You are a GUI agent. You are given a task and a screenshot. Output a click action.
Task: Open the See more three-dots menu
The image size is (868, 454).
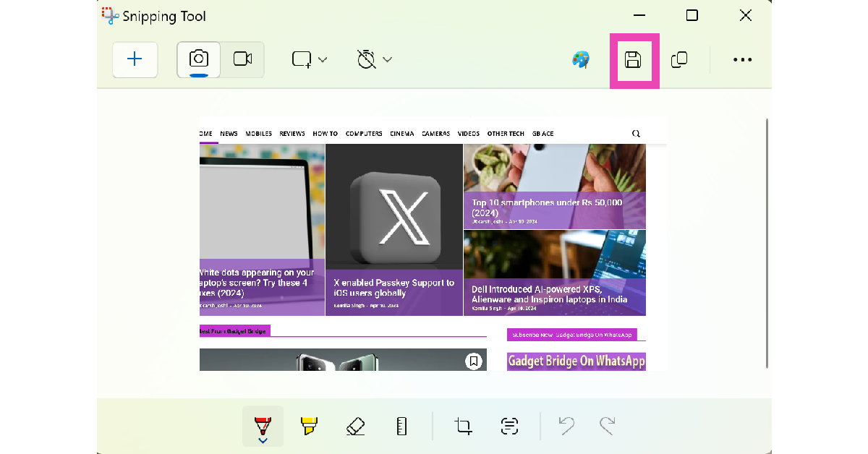pos(742,60)
